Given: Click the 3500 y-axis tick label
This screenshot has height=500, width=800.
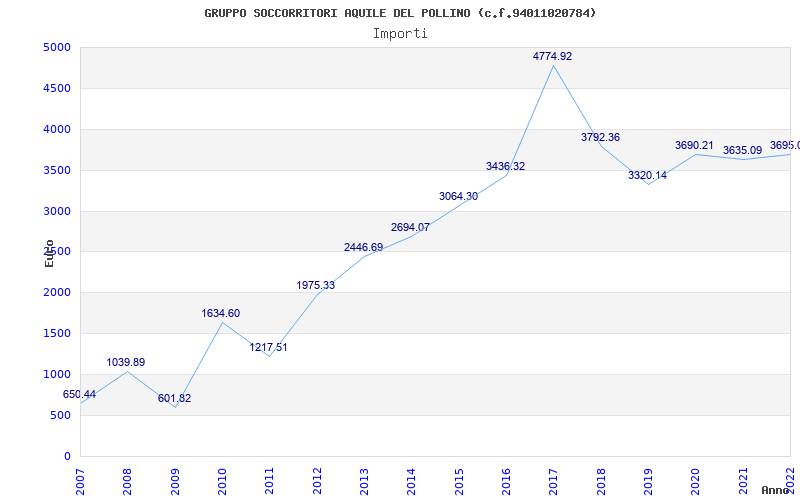Looking at the screenshot, I should point(56,170).
